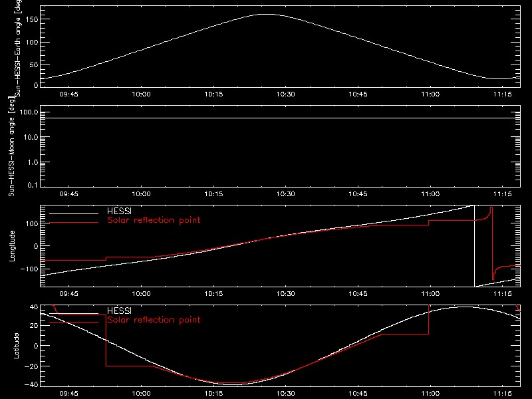The height and width of the screenshot is (399, 532).
Task: Click '10:00' under the Longitude plot
Action: 141,294
